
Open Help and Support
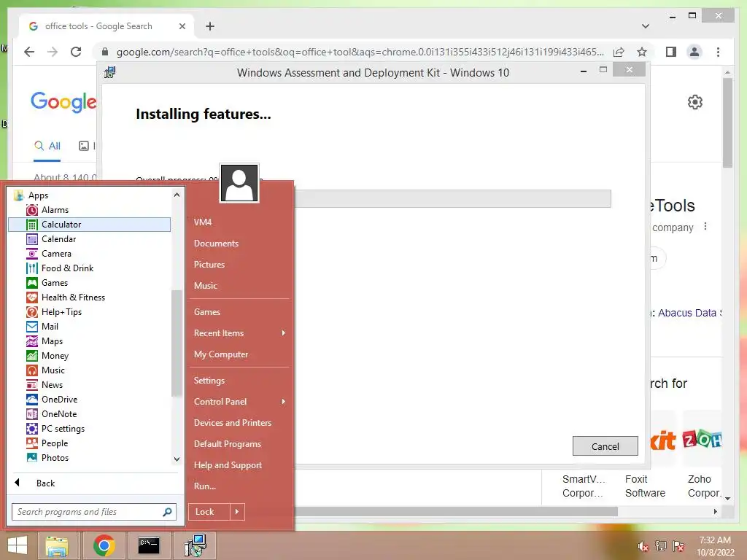(x=228, y=465)
